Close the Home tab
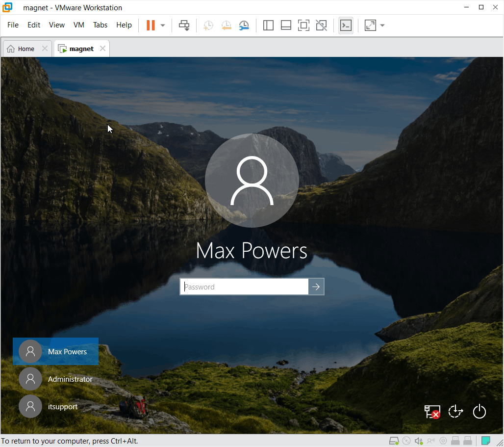 pyautogui.click(x=45, y=48)
